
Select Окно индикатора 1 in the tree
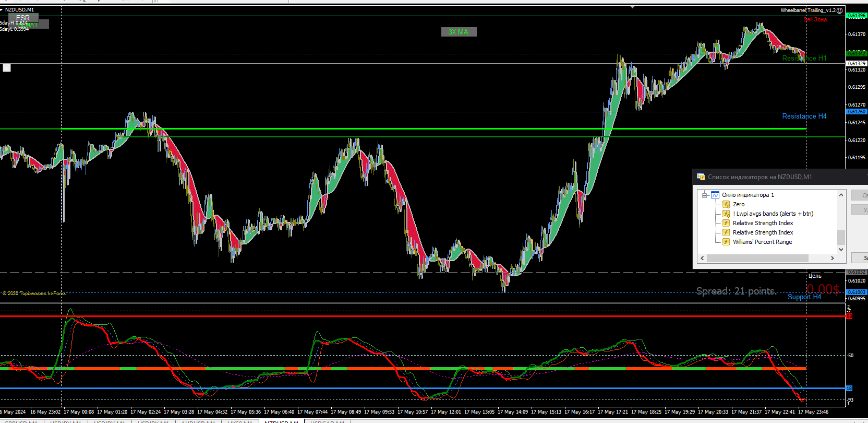tap(748, 195)
